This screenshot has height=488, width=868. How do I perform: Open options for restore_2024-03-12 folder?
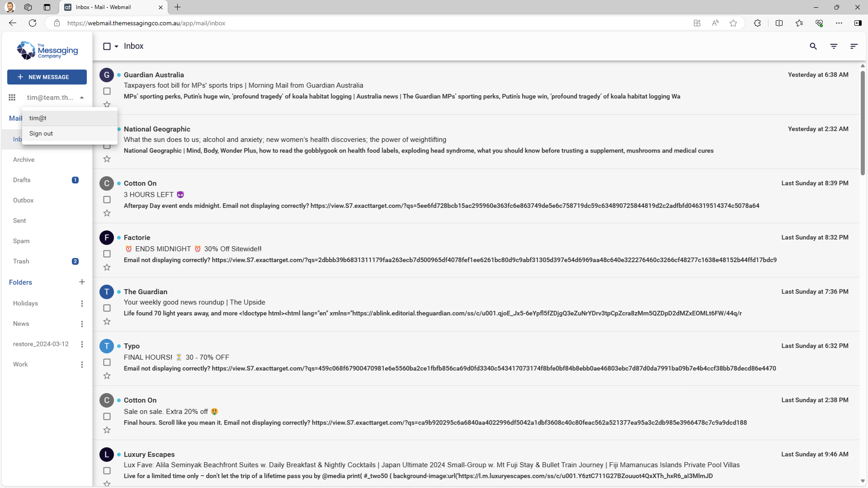click(82, 344)
